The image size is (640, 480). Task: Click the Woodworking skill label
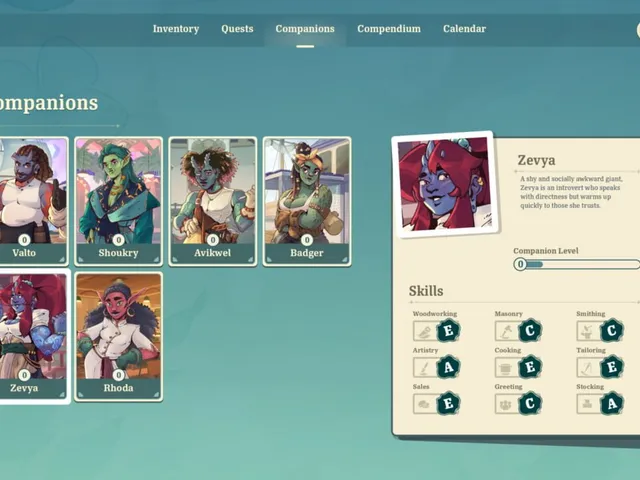click(435, 314)
